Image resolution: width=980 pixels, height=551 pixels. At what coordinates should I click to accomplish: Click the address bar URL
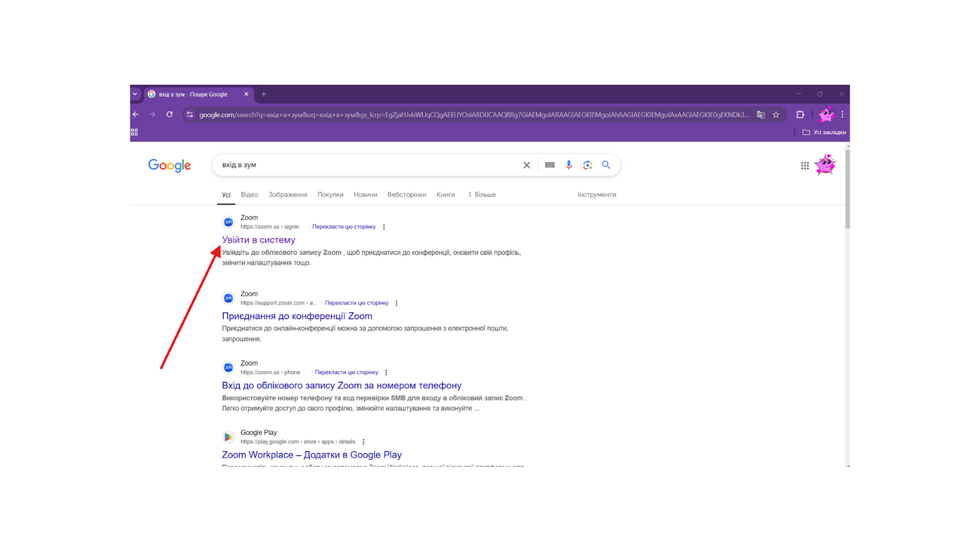pyautogui.click(x=473, y=114)
